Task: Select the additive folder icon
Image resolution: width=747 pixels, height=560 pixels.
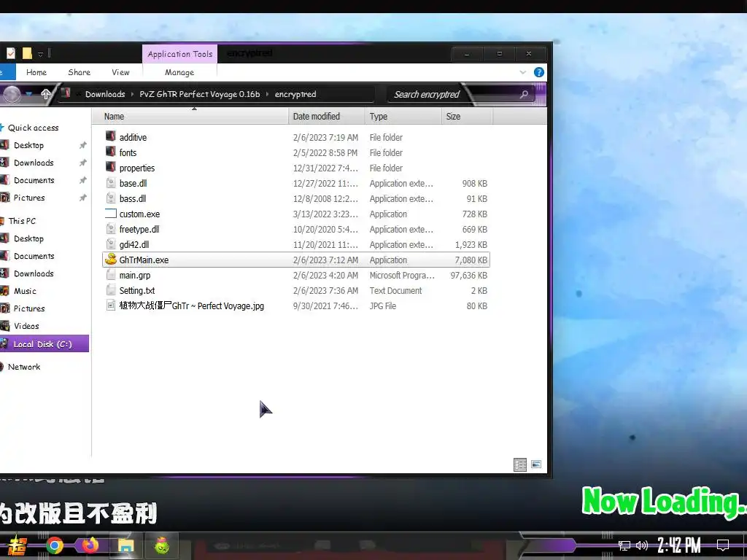Action: tap(111, 136)
